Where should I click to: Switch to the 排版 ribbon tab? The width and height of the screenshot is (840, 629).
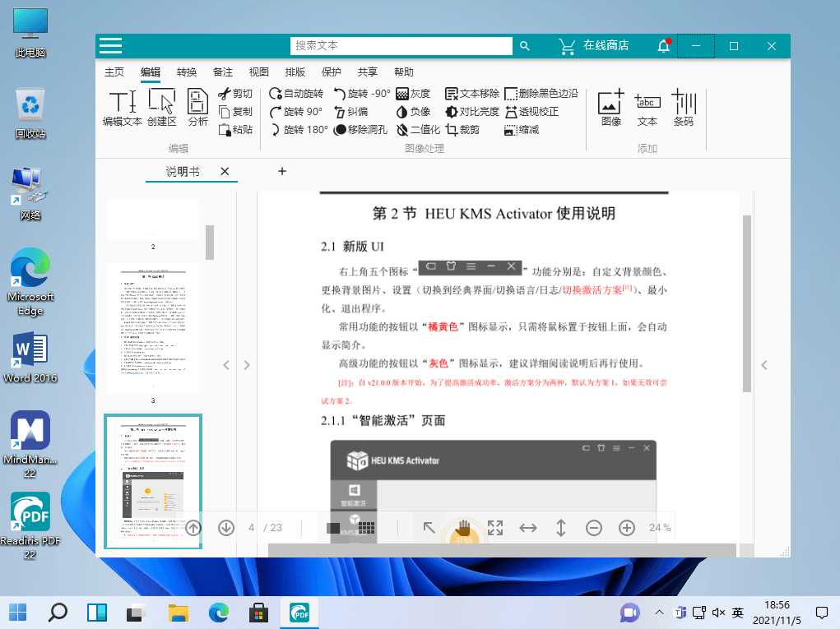pos(295,72)
